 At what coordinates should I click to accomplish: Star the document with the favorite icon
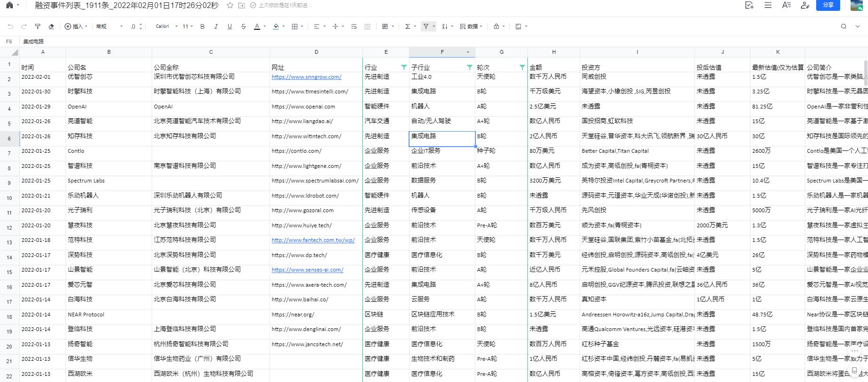coord(230,5)
